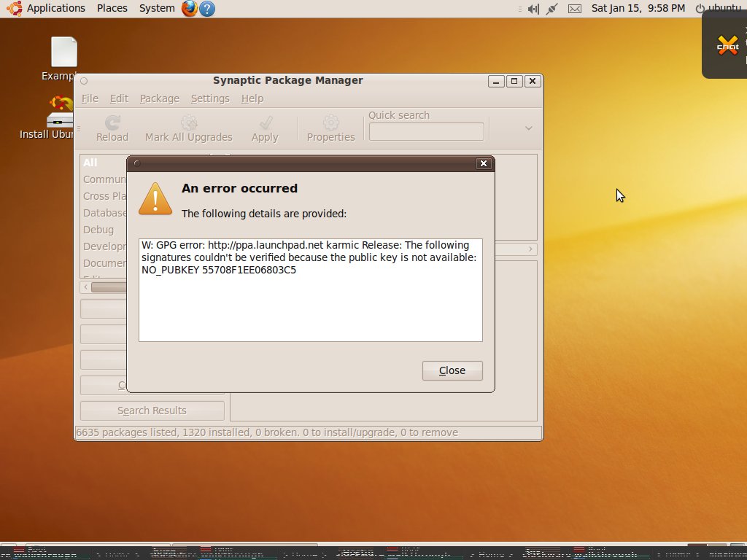Select the Cross Platform category row
747x560 pixels.
(104, 196)
